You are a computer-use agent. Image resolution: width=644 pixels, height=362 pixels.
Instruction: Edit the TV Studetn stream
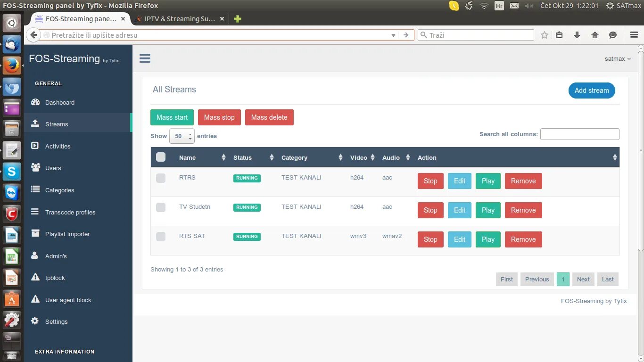[x=460, y=210]
